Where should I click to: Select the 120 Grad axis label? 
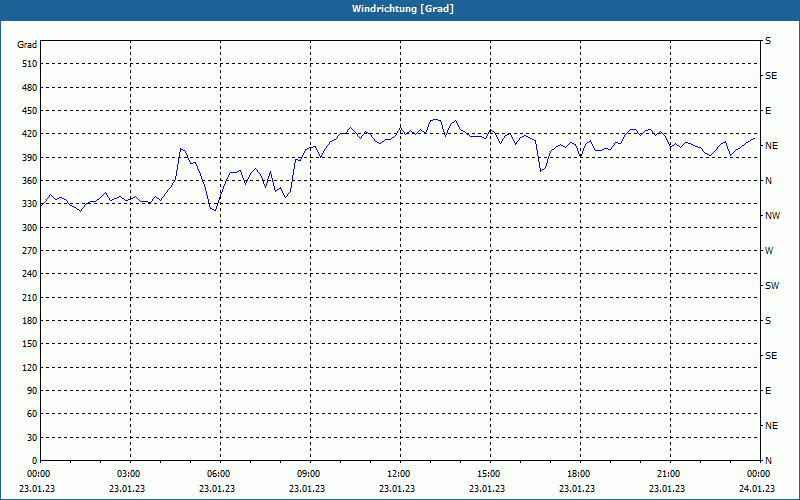pos(30,367)
